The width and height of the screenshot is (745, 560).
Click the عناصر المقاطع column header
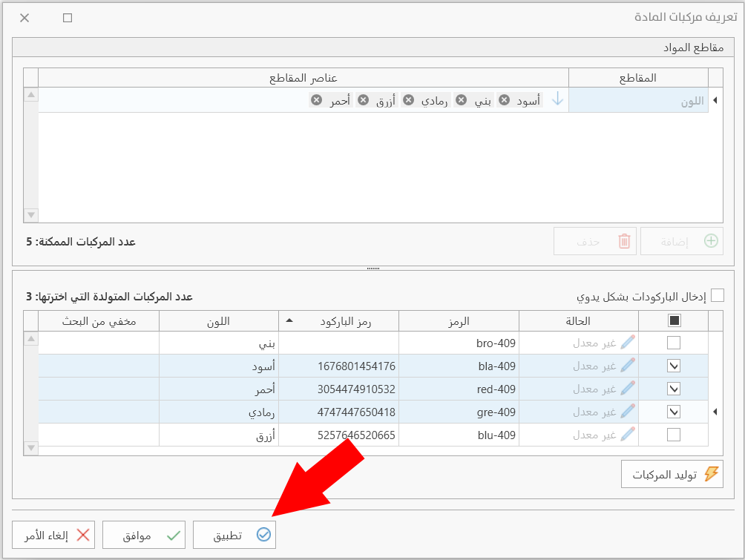(x=303, y=77)
